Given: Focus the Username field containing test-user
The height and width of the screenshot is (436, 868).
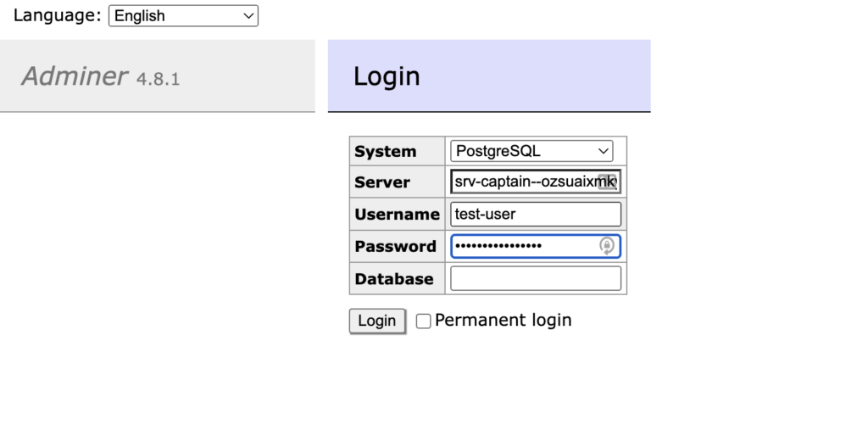Looking at the screenshot, I should tap(536, 214).
